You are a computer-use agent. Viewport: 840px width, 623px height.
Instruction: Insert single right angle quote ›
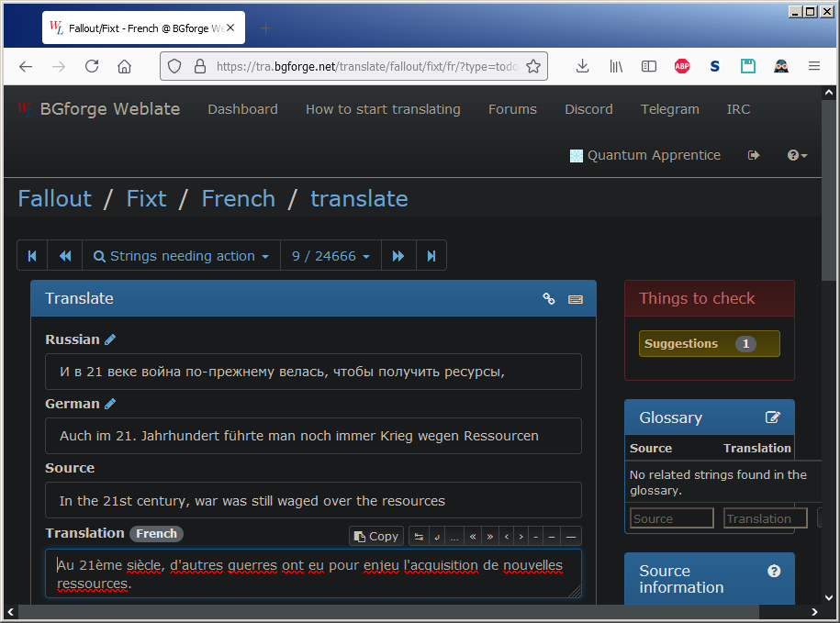tap(521, 536)
